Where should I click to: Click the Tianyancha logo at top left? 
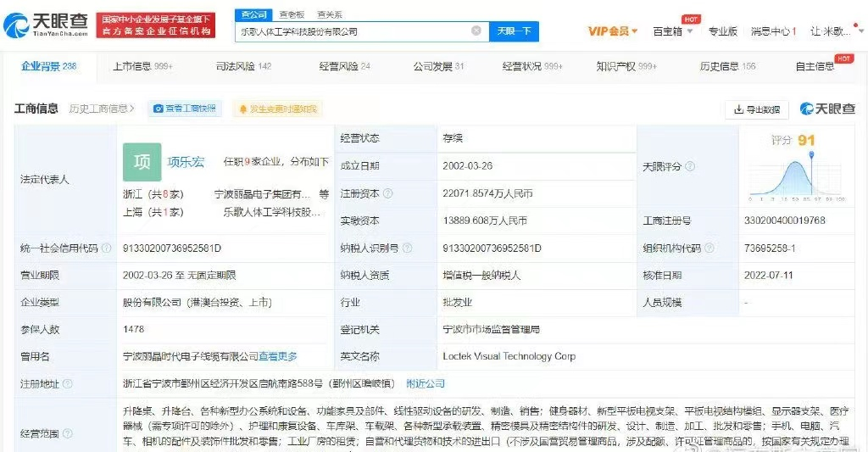[x=46, y=25]
